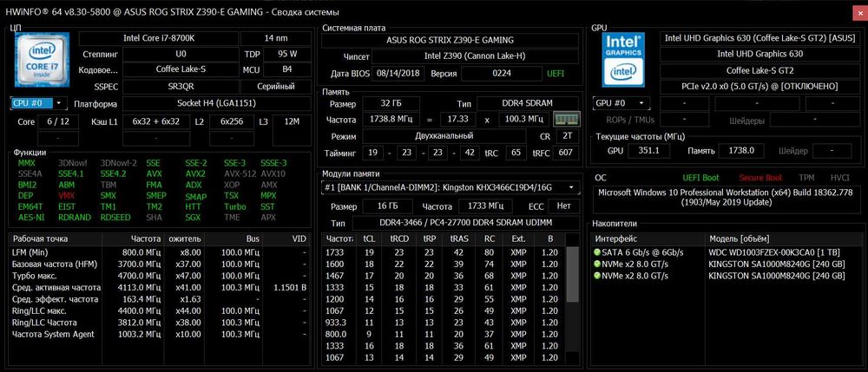The height and width of the screenshot is (372, 868).
Task: Click the UEFI Boot status label
Action: click(x=700, y=178)
